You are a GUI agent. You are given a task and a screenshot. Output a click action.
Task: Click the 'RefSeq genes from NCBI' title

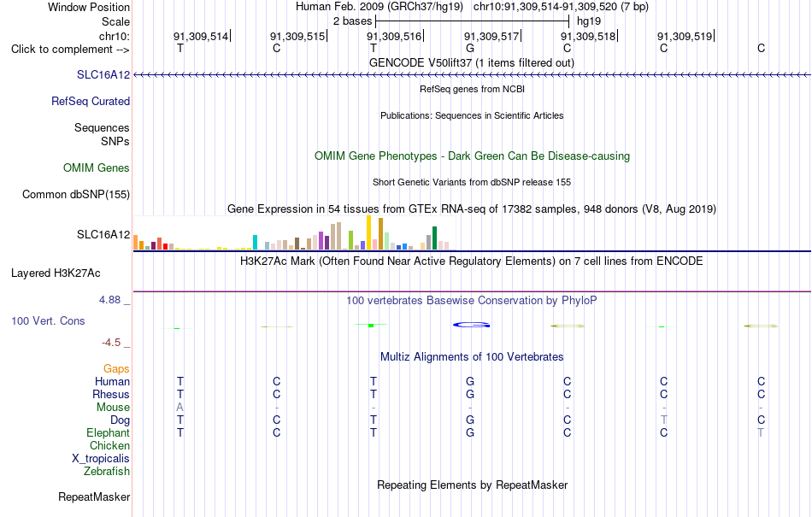coord(472,89)
